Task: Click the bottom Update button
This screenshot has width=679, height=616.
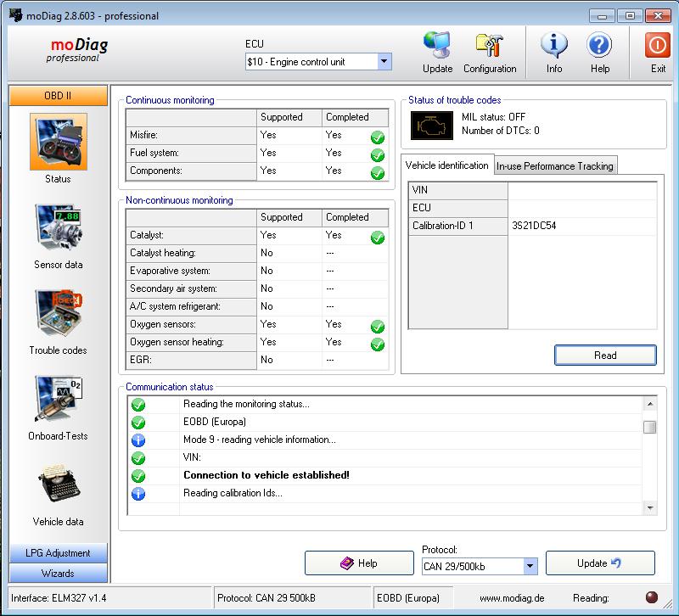Action: 600,563
